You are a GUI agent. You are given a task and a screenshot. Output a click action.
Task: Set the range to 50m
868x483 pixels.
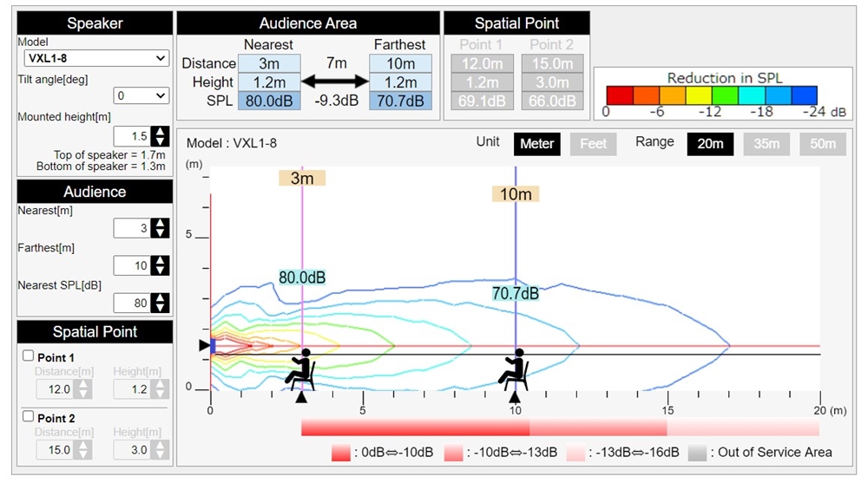point(822,144)
